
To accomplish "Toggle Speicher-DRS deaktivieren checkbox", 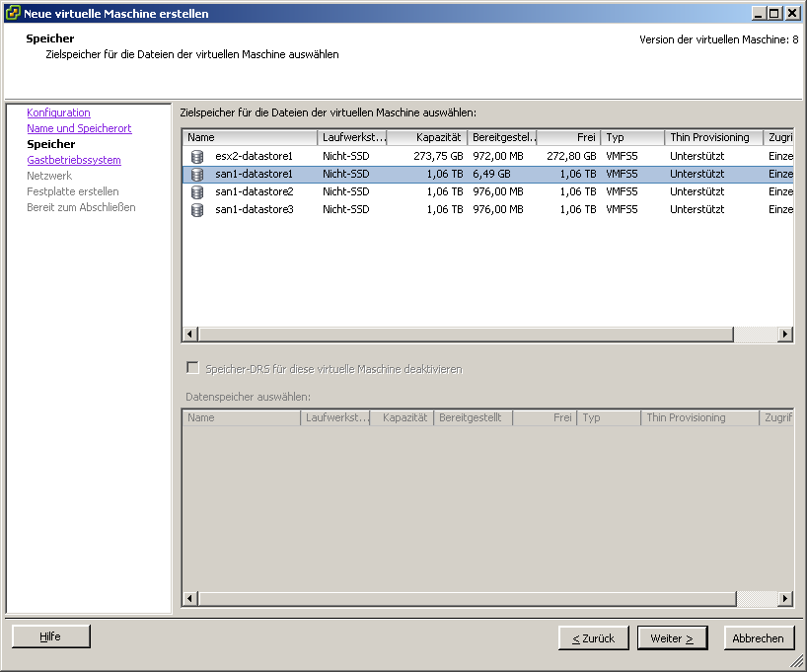I will [x=192, y=369].
